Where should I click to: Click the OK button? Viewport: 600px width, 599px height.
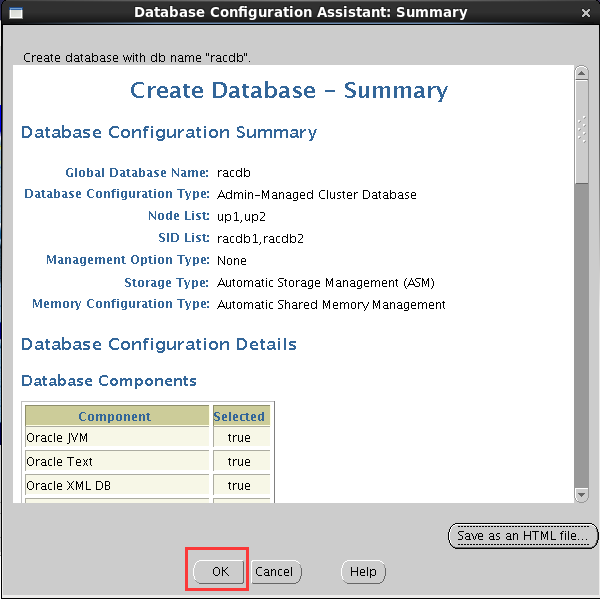pos(218,572)
